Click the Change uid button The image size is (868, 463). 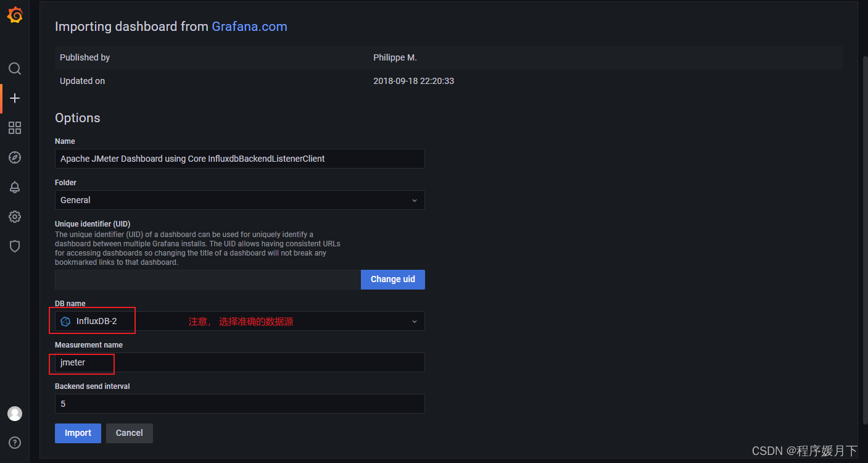click(x=393, y=280)
